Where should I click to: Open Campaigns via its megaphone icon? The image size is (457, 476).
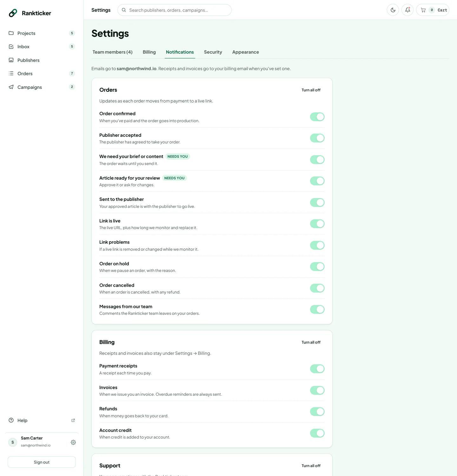coord(11,87)
